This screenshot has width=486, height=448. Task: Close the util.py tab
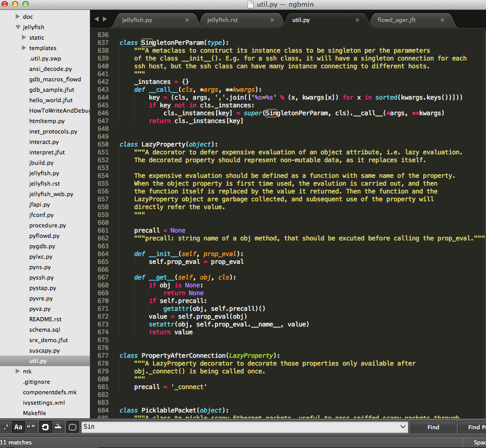click(x=357, y=20)
